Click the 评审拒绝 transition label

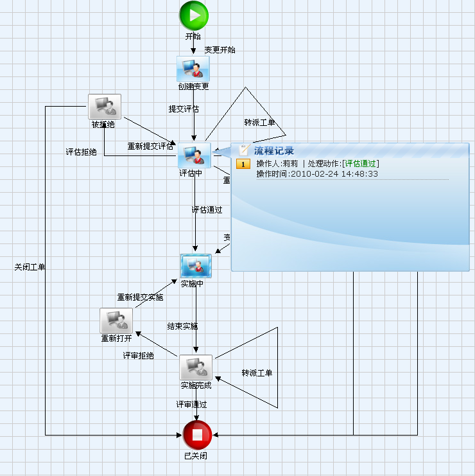(139, 355)
